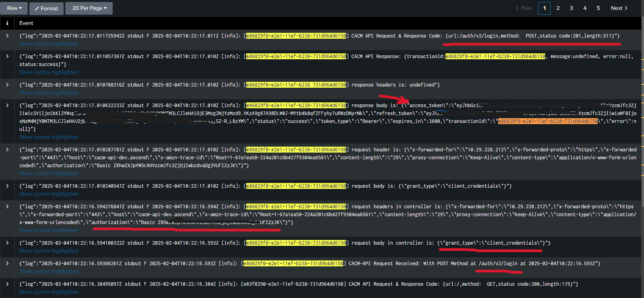Expand the GET status code 200 event
Screen dimensions: 644x298
tap(7, 284)
